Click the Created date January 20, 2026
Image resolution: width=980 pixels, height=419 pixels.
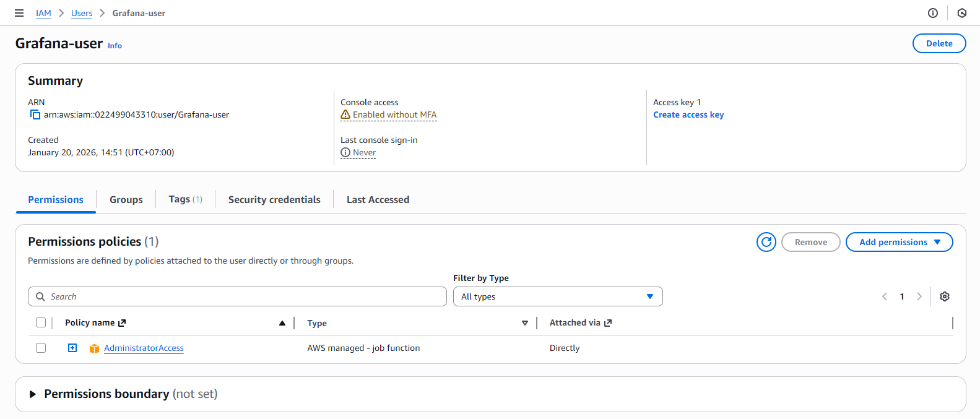click(x=101, y=152)
